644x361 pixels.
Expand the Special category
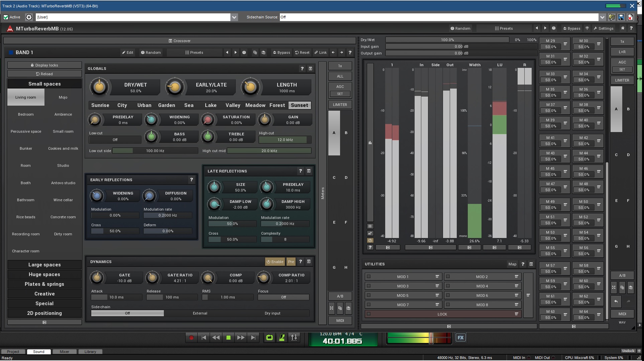point(44,304)
